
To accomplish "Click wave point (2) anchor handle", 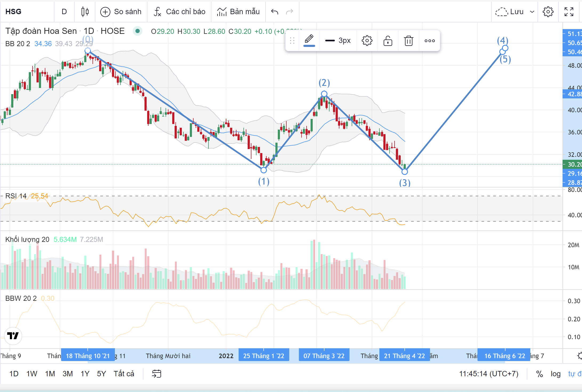I will [324, 94].
